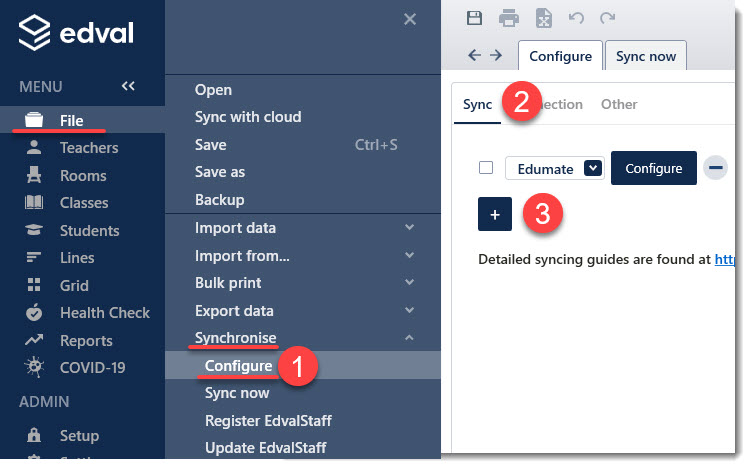Expand the Import data submenu

click(409, 227)
